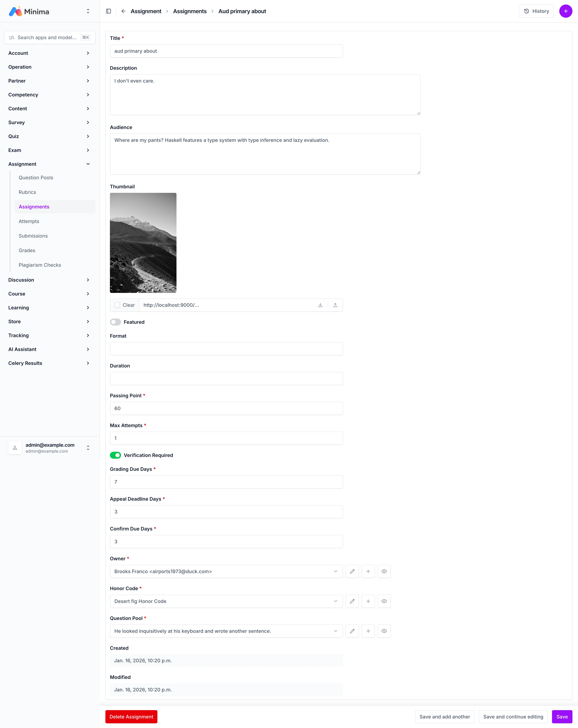
Task: Toggle the sidebar panel icon
Action: (x=108, y=11)
